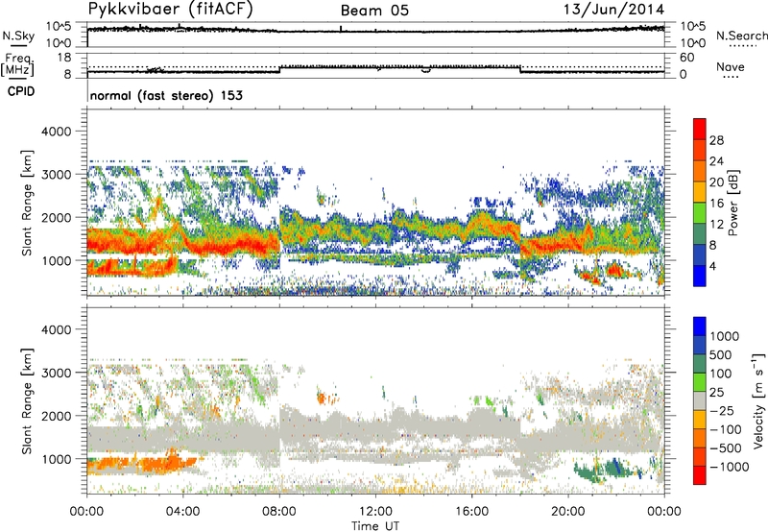The width and height of the screenshot is (768, 532).
Task: Click the '04:00' time tick label
Action: 183,512
